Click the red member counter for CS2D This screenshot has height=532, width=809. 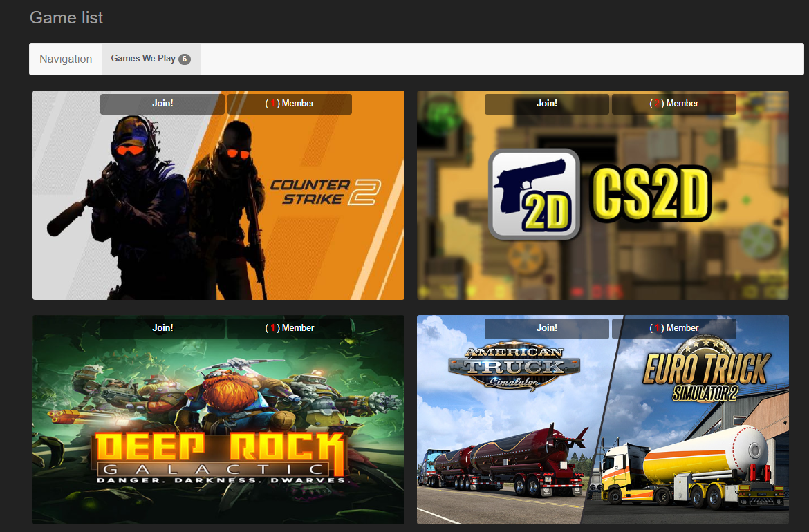coord(657,103)
